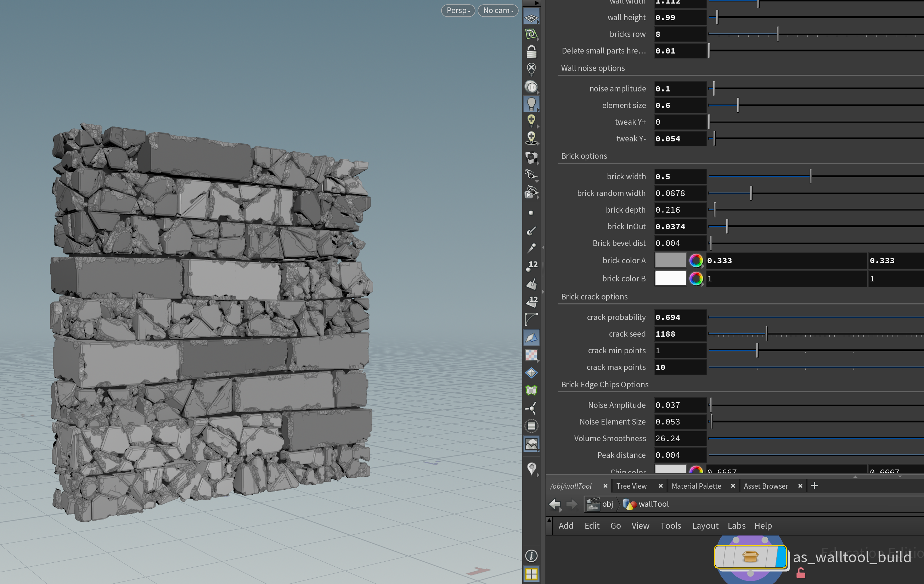
Task: Click the brick color A gray swatch
Action: point(670,260)
